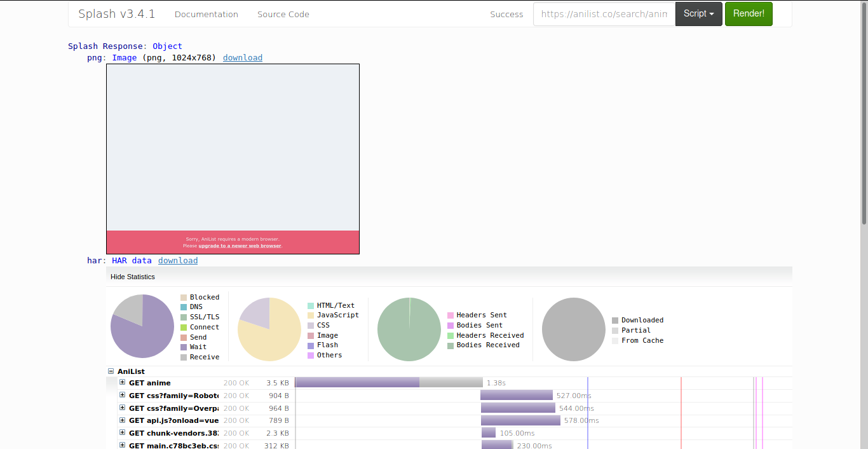This screenshot has height=449, width=868.
Task: Click the content type pie chart
Action: pyautogui.click(x=269, y=329)
